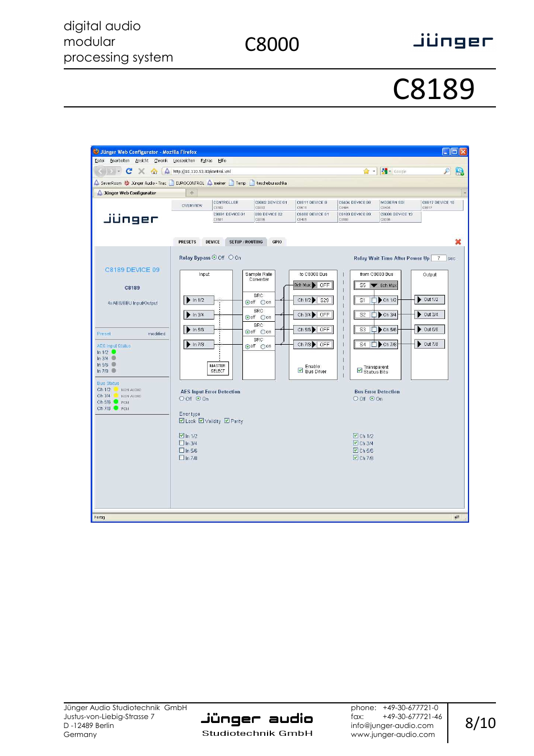Screen dimensions: 534x756
Task: Toggle the Transparent Status Bits checkbox
Action: [359, 370]
